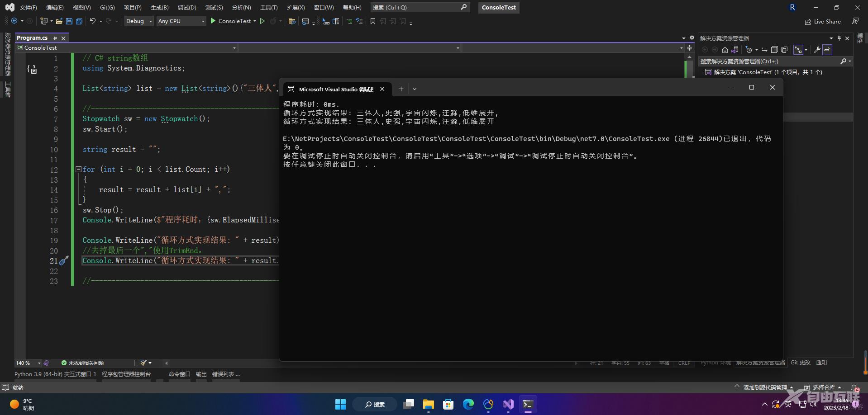Open the 编辑(E) menu
The width and height of the screenshot is (868, 415).
click(55, 8)
